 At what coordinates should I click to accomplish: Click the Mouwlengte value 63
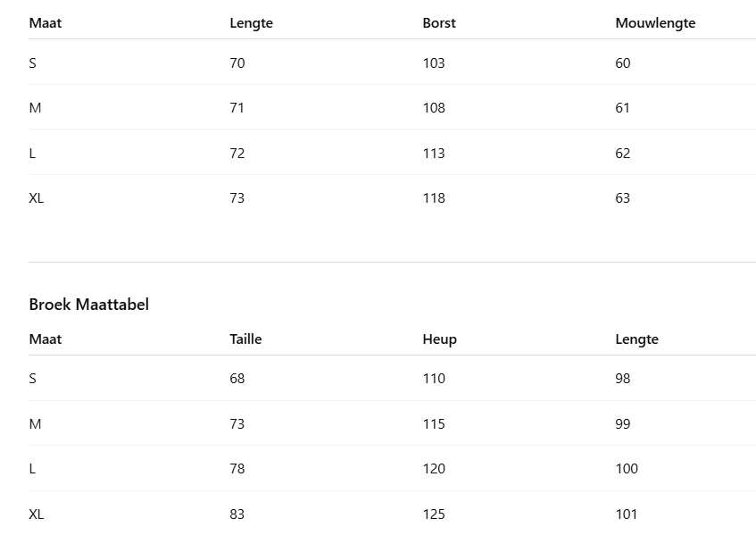[623, 198]
